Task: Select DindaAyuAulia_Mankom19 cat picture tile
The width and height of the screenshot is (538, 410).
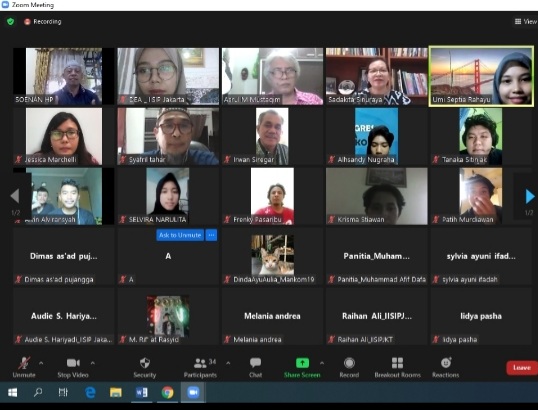Action: tap(272, 256)
